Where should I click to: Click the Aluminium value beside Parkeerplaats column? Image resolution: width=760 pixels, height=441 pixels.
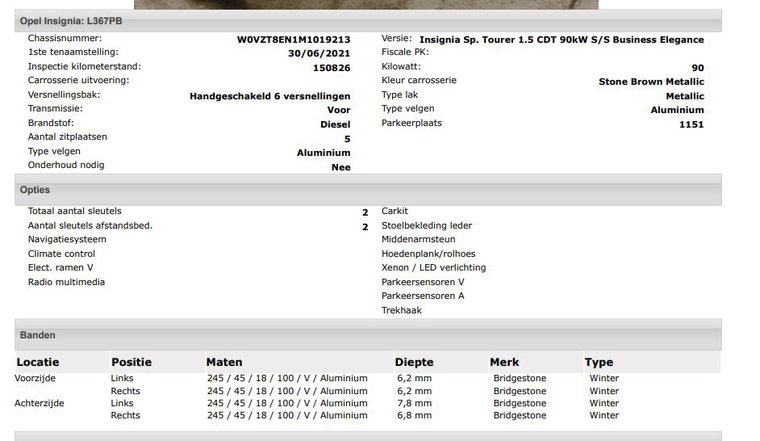677,110
